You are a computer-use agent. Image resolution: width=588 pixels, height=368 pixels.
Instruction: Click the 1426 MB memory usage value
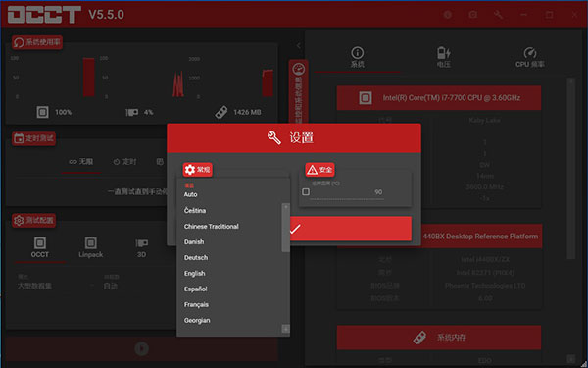point(247,112)
